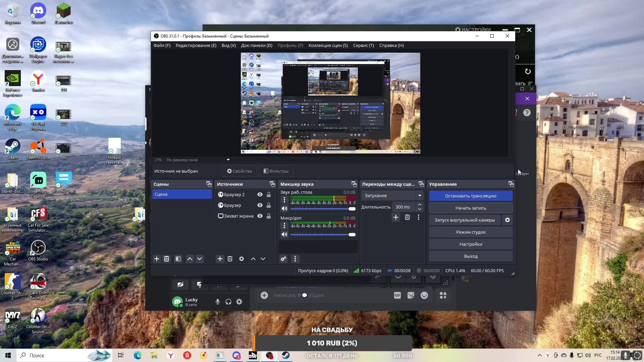Click Остановить трансляцию button

click(471, 196)
